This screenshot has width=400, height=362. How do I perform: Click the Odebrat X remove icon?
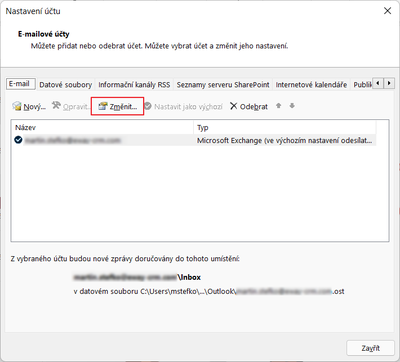tap(234, 106)
